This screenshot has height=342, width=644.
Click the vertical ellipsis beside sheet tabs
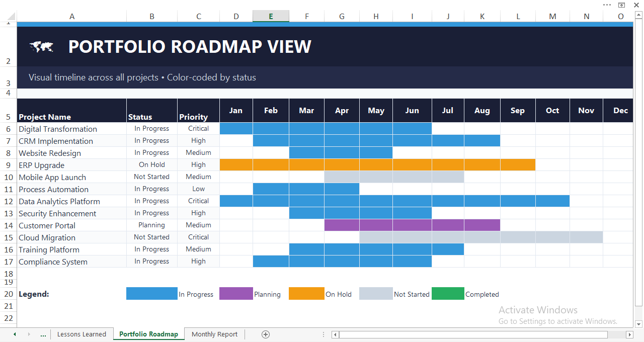pos(324,334)
